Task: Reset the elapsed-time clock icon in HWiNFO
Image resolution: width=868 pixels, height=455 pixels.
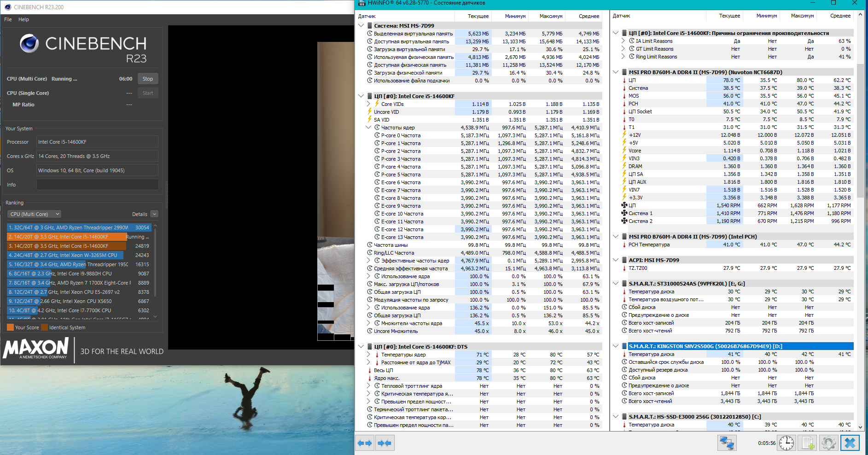Action: 786,443
